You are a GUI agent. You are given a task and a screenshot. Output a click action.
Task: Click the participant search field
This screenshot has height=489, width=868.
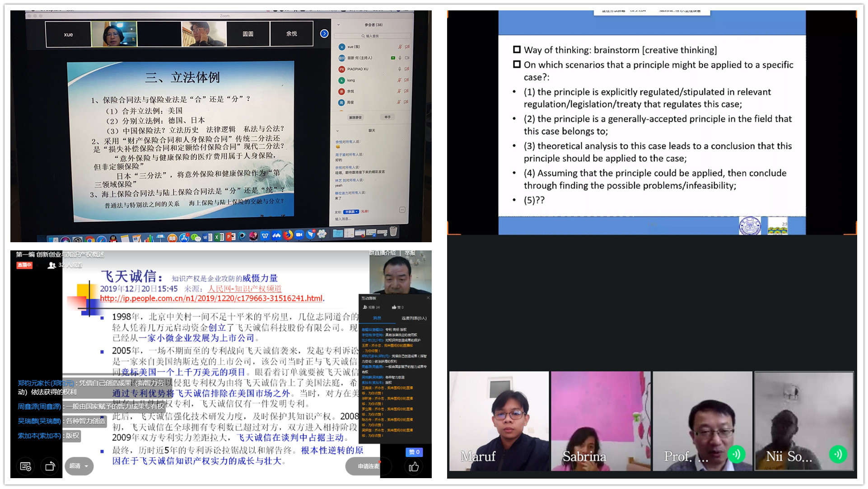(372, 36)
